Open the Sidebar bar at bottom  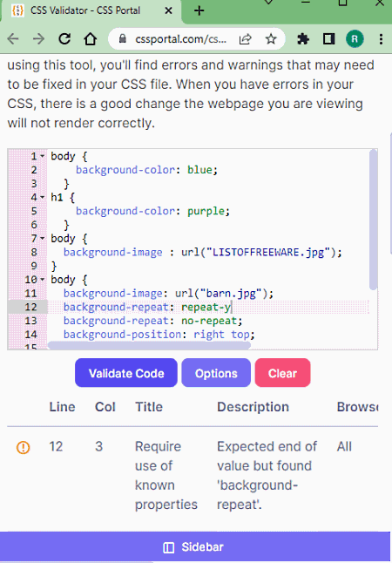195,547
